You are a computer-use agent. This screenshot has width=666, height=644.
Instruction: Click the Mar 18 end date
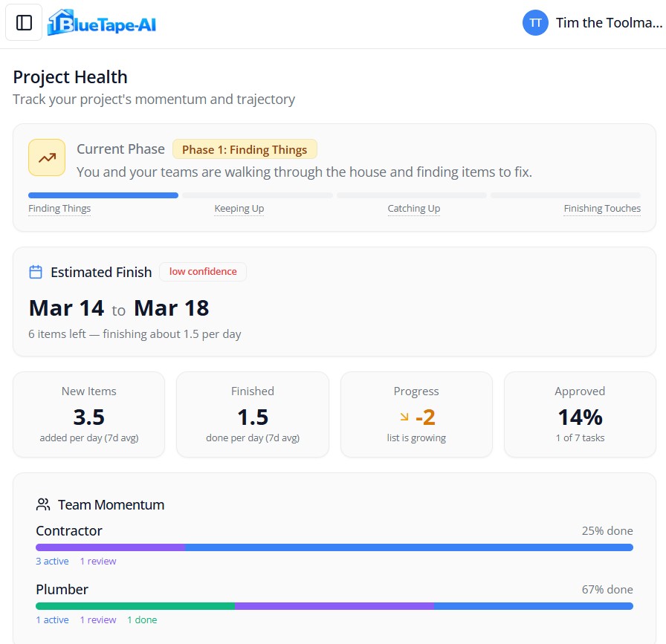coord(172,308)
